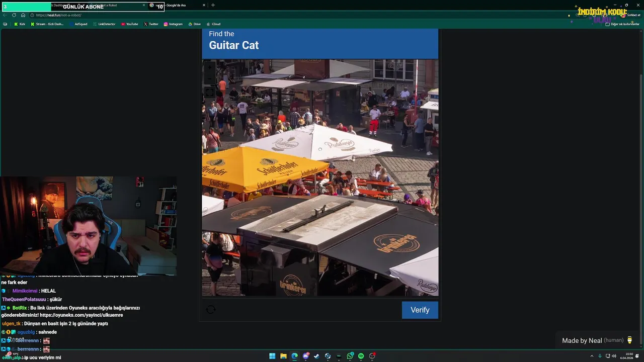The height and width of the screenshot is (362, 644).
Task: Click the ulgen_tk username in chat
Action: (11, 324)
